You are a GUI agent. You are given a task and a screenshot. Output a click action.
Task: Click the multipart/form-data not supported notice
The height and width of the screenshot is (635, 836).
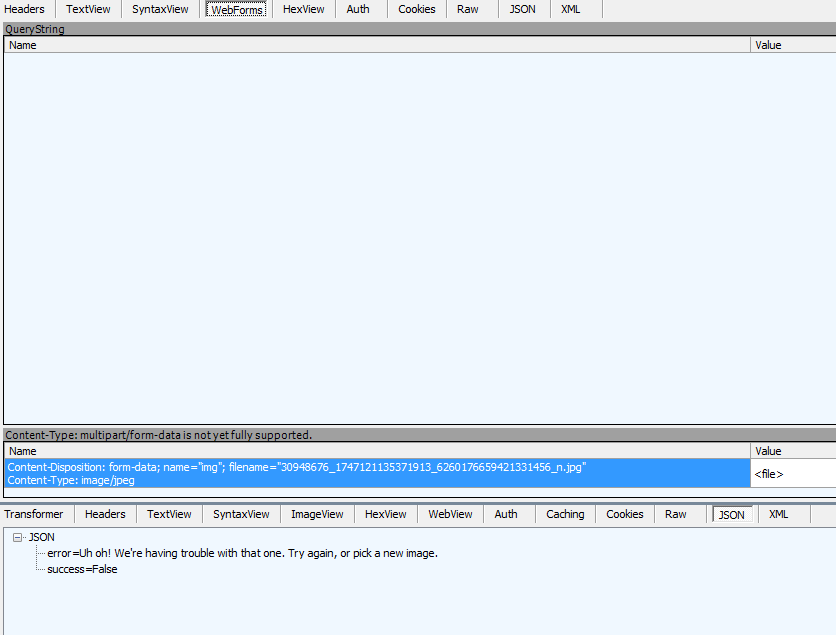(x=158, y=435)
